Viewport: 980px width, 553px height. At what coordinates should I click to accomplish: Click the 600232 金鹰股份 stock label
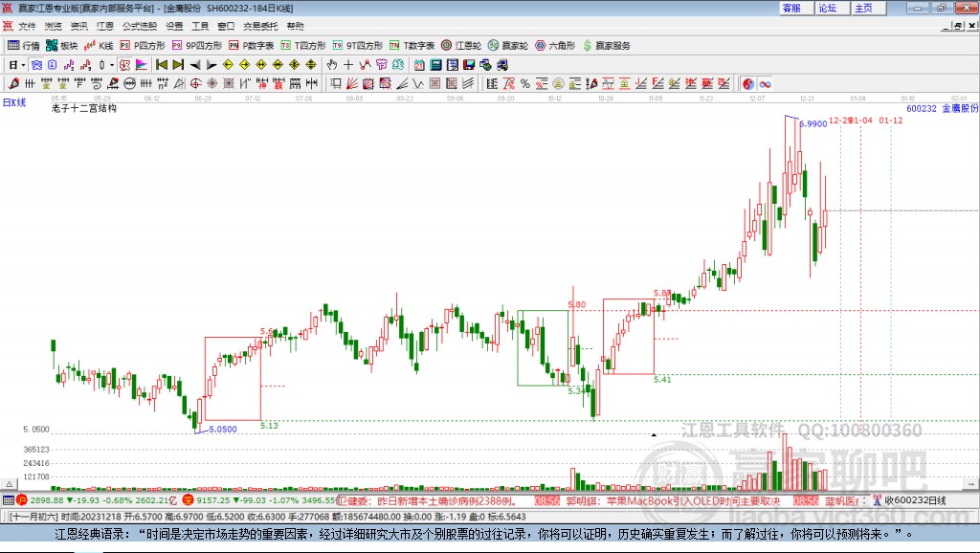pyautogui.click(x=942, y=108)
